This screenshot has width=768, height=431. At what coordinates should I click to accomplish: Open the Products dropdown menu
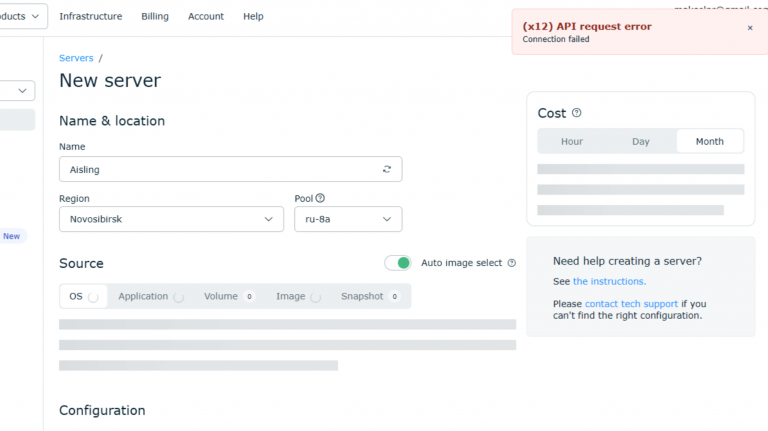[22, 16]
